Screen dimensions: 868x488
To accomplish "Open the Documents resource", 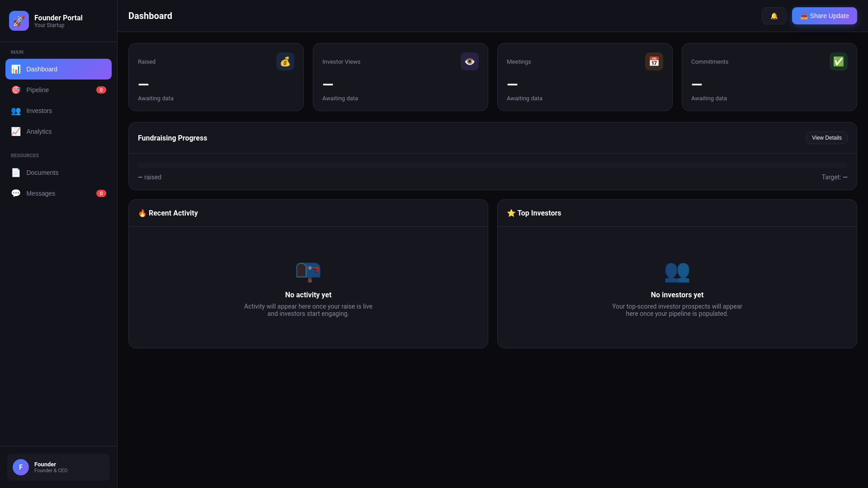I will (58, 173).
